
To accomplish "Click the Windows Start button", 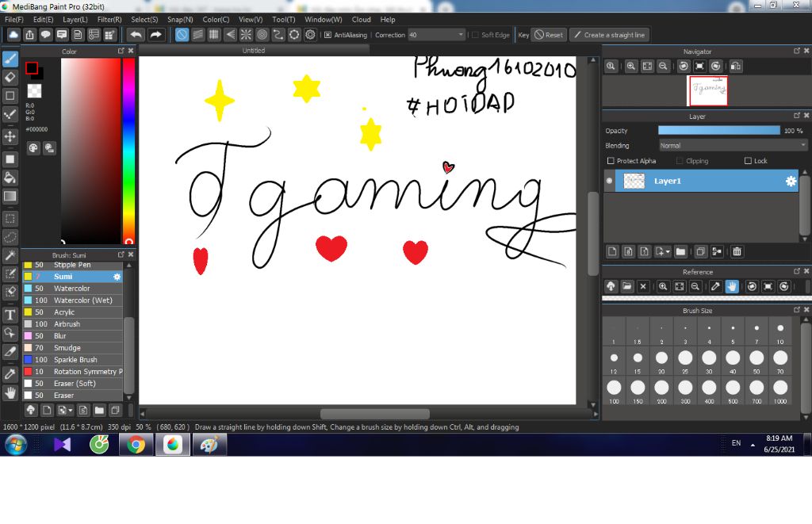I will coord(16,445).
